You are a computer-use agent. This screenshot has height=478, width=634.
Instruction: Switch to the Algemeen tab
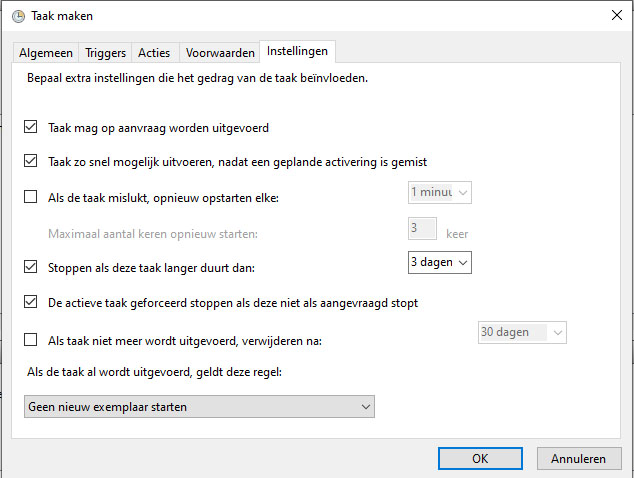click(x=46, y=53)
